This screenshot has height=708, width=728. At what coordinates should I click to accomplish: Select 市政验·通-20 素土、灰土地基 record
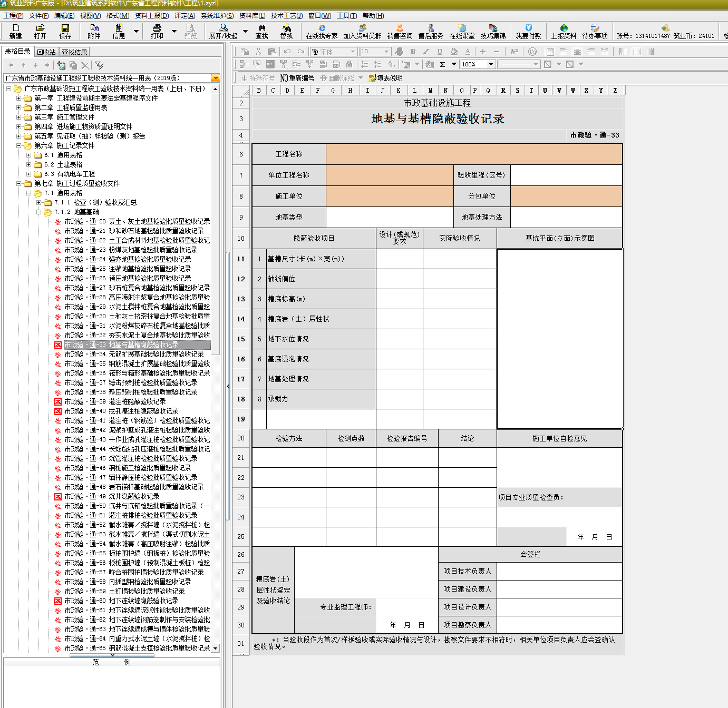pos(137,221)
